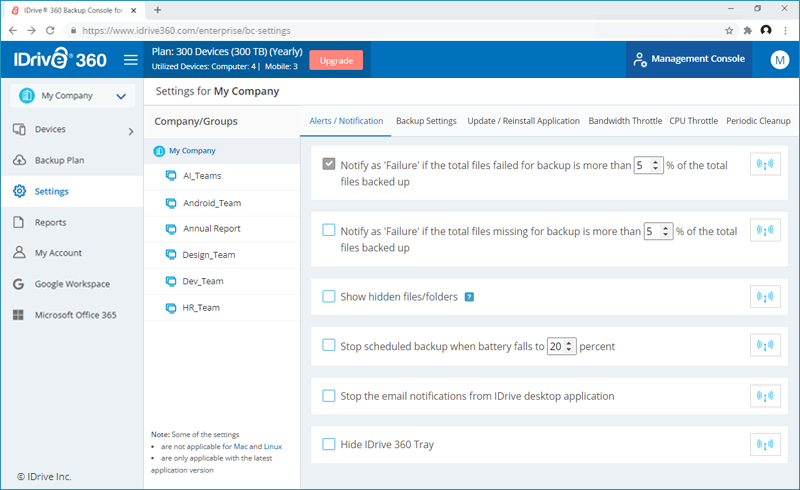
Task: Click the Backup Plan cloud icon
Action: pos(19,160)
